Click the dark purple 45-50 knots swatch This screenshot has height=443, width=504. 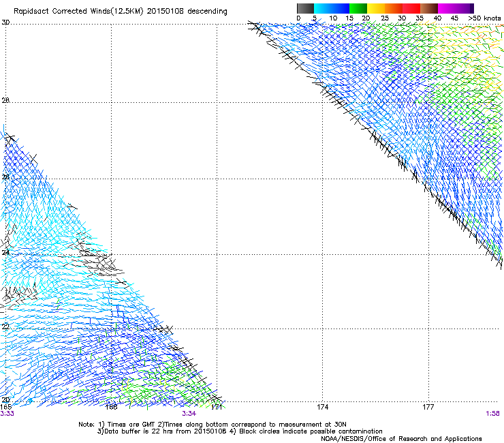[464, 8]
